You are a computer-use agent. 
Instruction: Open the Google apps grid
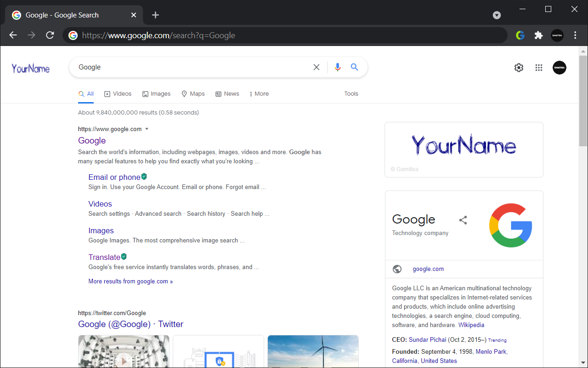539,68
